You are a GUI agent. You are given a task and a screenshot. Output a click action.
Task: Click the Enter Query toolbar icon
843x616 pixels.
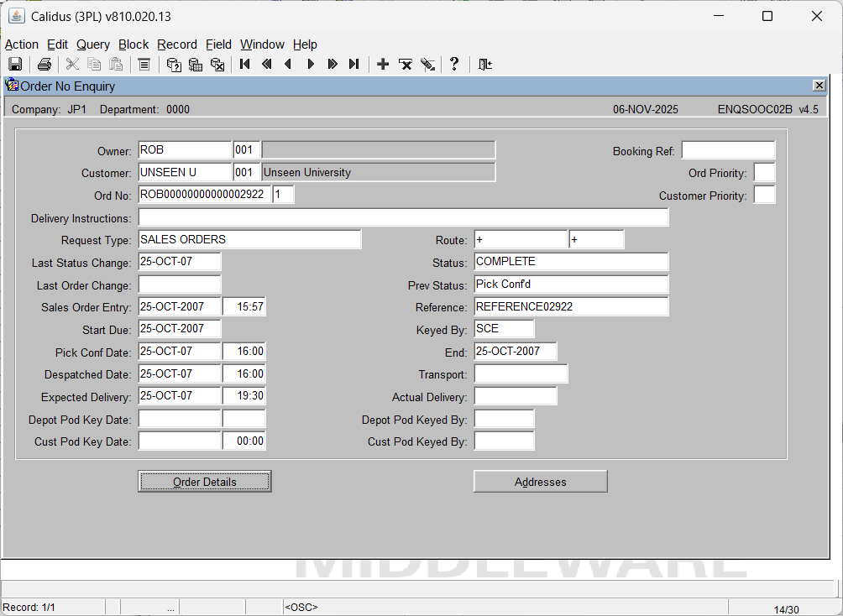pos(174,65)
